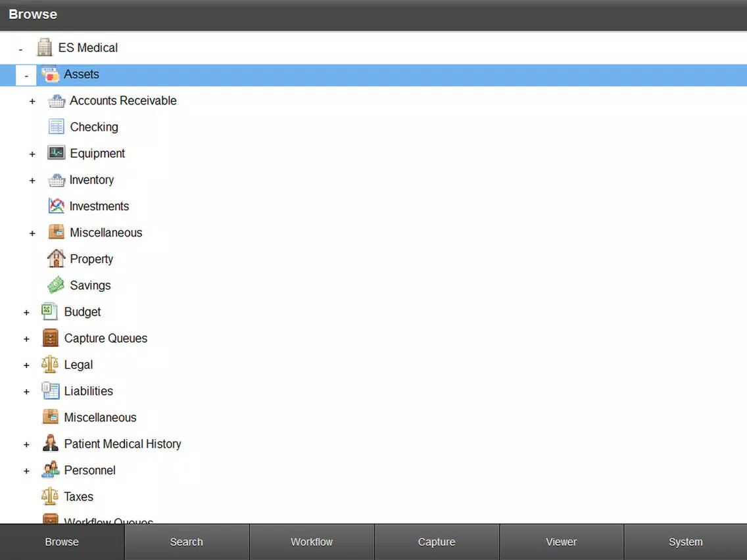The image size is (747, 560).
Task: Expand the Liabilities folder
Action: tap(26, 392)
